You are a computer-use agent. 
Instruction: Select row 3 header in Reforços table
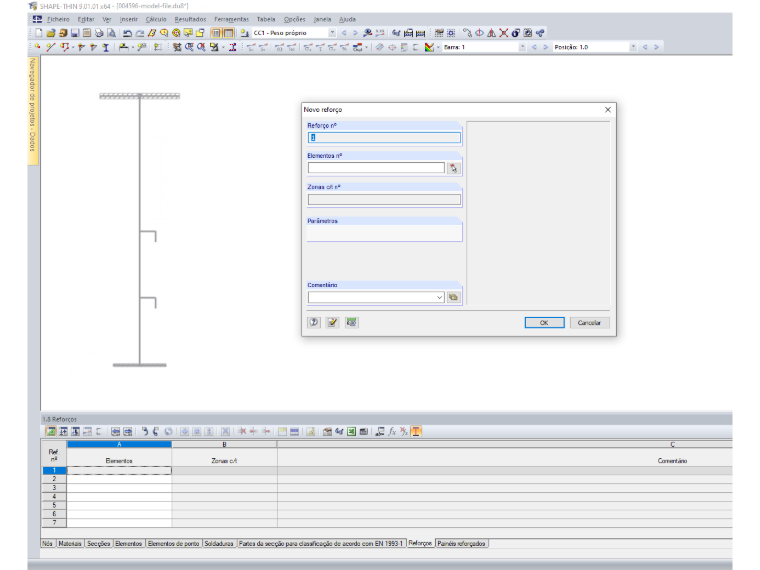pos(54,488)
